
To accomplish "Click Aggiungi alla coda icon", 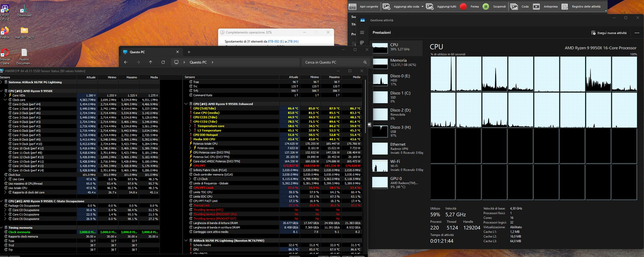I will click(x=386, y=7).
